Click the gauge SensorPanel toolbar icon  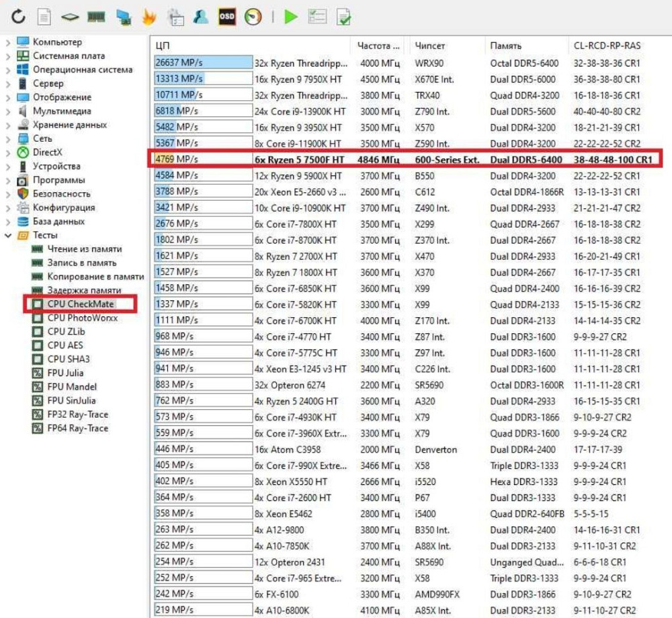point(253,17)
